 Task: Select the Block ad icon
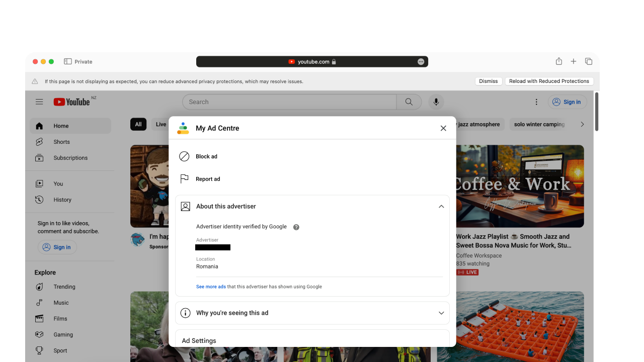point(184,156)
